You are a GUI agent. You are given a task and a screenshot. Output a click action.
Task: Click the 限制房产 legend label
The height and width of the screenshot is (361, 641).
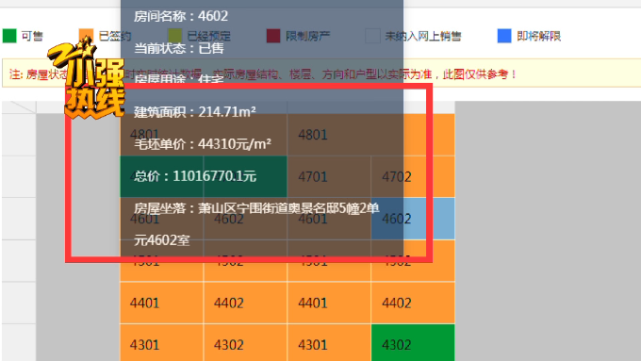click(308, 36)
